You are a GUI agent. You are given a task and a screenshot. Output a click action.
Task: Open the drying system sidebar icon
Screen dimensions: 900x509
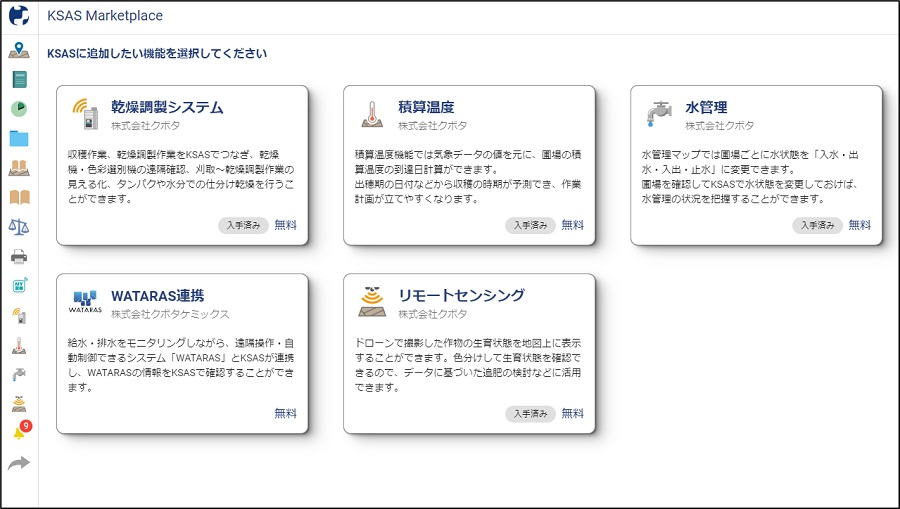19,315
